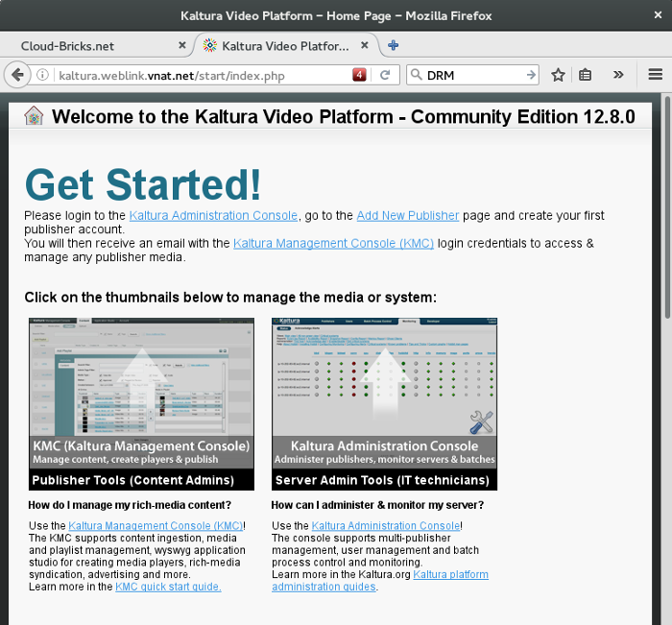672x625 pixels.
Task: Switch to Cloud-Bricks.net tab
Action: (67, 46)
